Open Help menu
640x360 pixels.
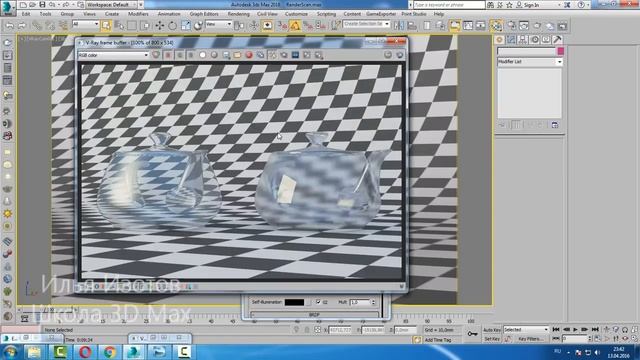coord(439,14)
